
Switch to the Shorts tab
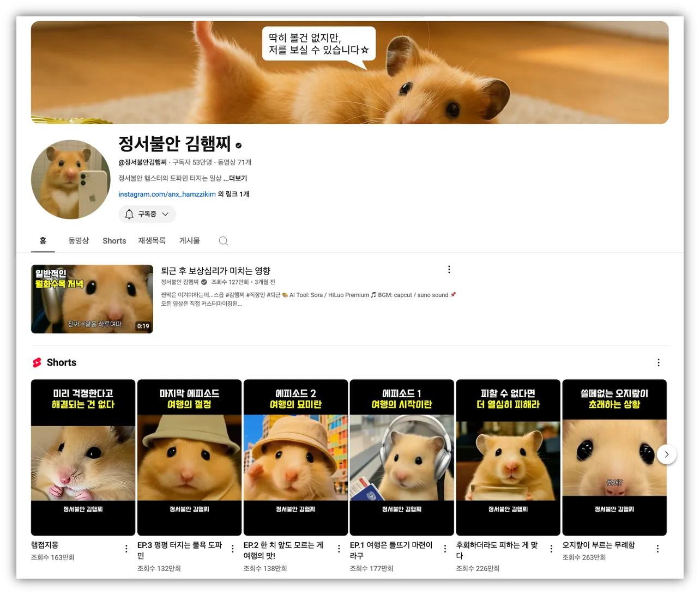coord(114,240)
